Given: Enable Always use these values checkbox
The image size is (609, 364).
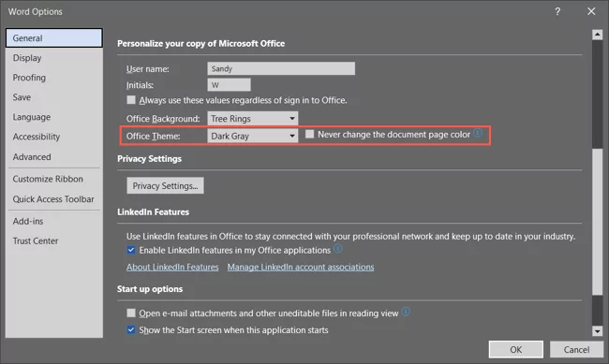Looking at the screenshot, I should click(131, 100).
